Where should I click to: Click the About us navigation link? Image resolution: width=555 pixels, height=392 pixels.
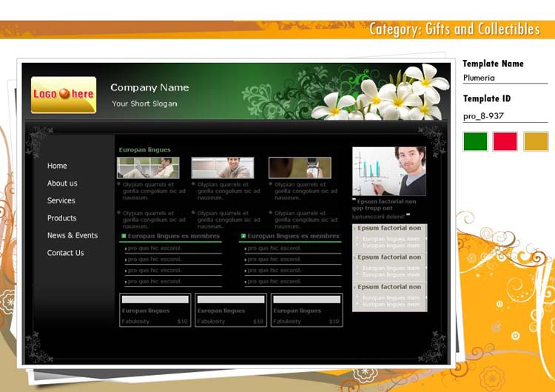click(x=62, y=183)
